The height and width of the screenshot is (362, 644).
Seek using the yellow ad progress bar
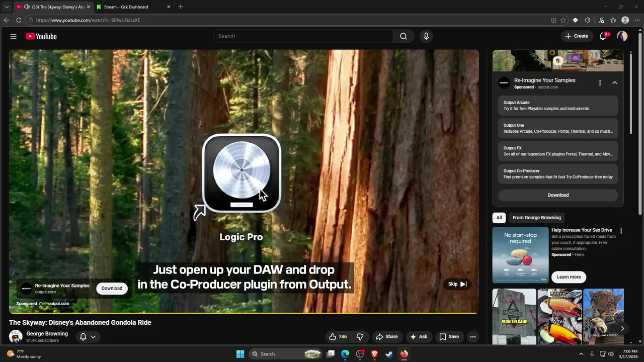pos(244,313)
